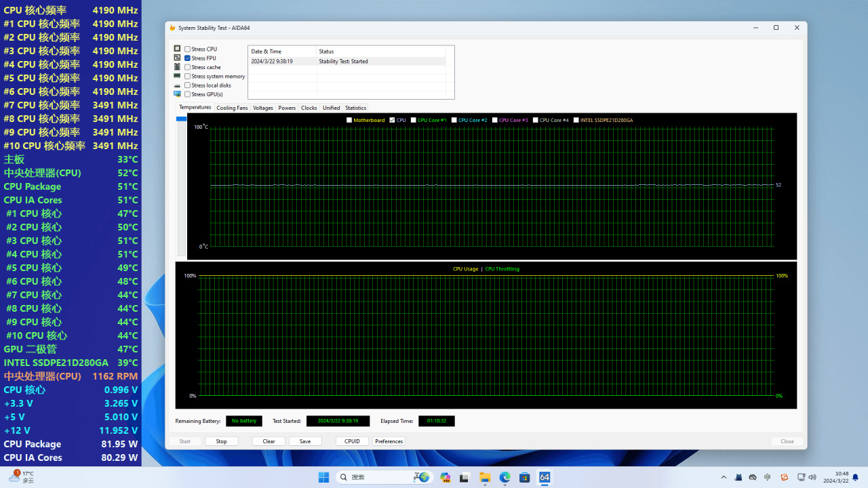The width and height of the screenshot is (868, 488).
Task: Click the Save button
Action: 305,441
